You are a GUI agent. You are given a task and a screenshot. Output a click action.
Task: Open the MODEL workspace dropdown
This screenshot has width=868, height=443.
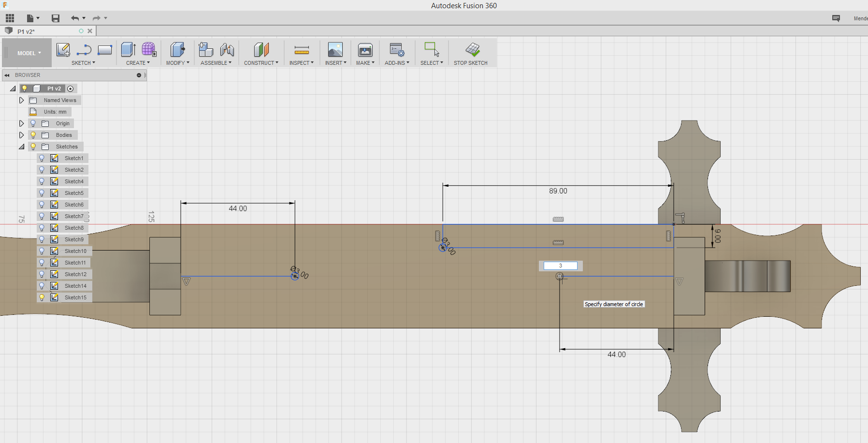click(29, 53)
